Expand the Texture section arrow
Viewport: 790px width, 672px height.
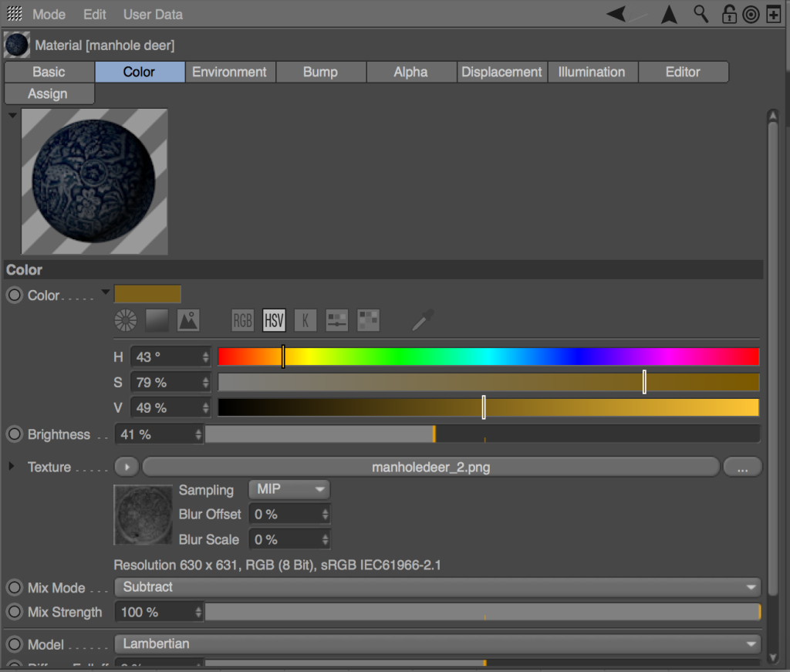tap(9, 466)
